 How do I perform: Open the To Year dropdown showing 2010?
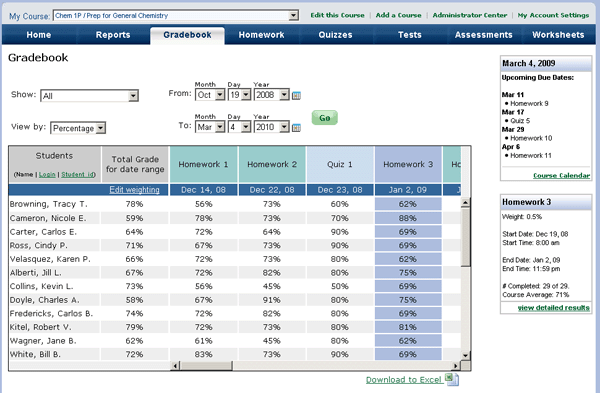[271, 127]
